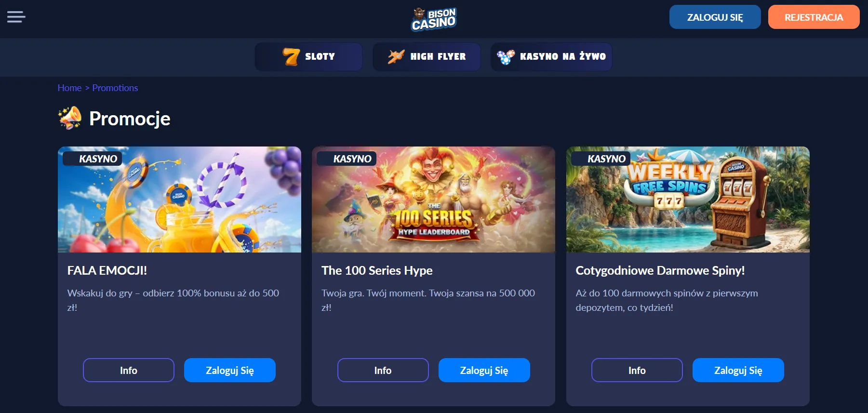Click the Zaloguj się header button
Screen dimensions: 868x413
pos(715,17)
